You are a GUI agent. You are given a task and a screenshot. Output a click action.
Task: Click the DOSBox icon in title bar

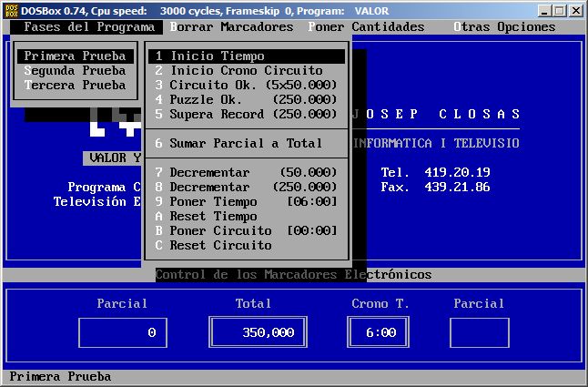click(11, 10)
